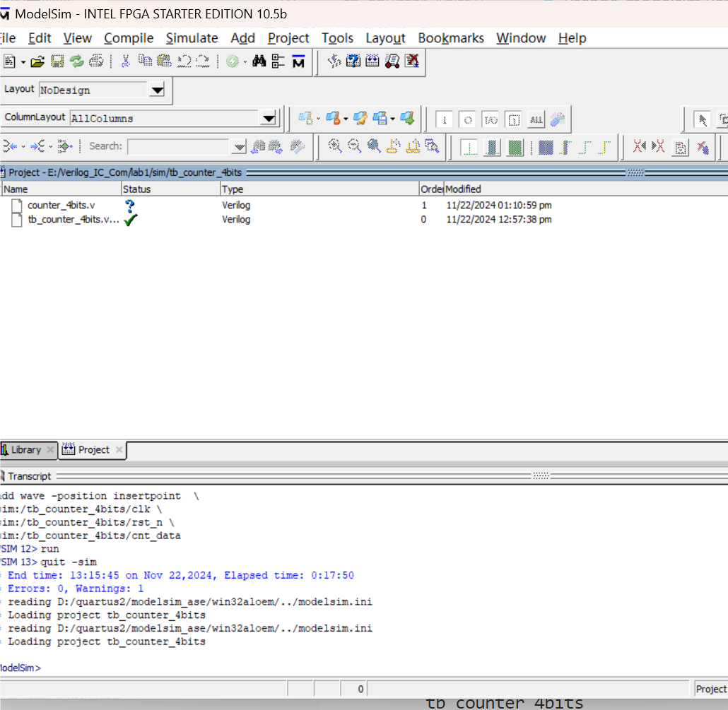
Task: Click the ModelSim> prompt in Transcript
Action: click(x=20, y=668)
